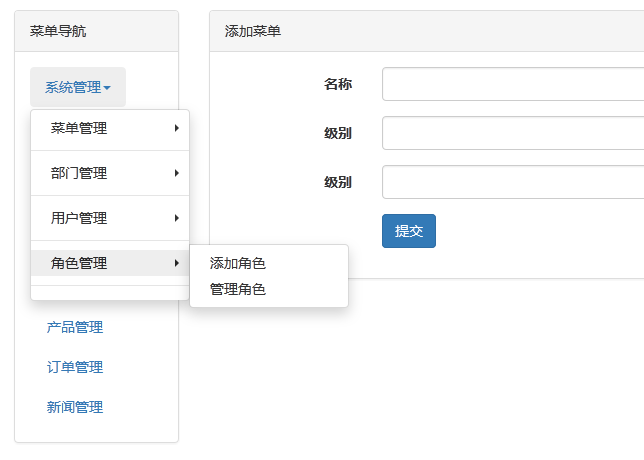Screen dimensions: 644x460
Task: Click the 菜单导航 panel heading
Action: (x=97, y=31)
